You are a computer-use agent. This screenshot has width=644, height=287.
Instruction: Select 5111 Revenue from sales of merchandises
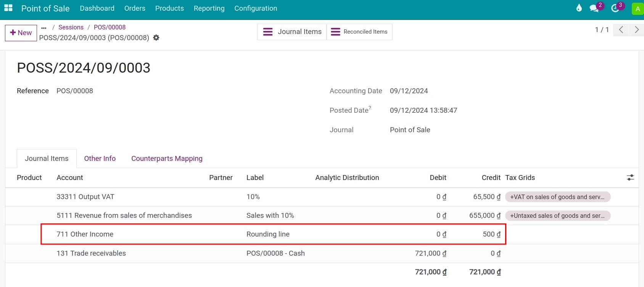(x=124, y=216)
